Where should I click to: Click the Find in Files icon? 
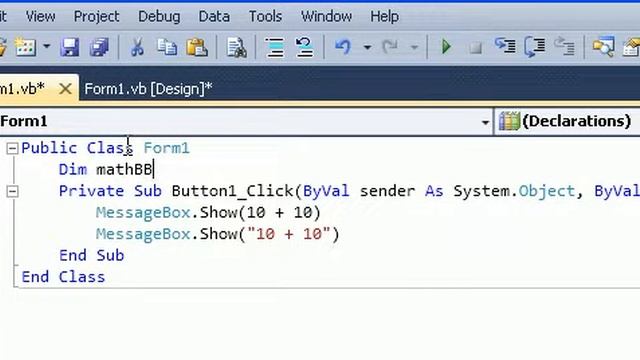coord(236,47)
